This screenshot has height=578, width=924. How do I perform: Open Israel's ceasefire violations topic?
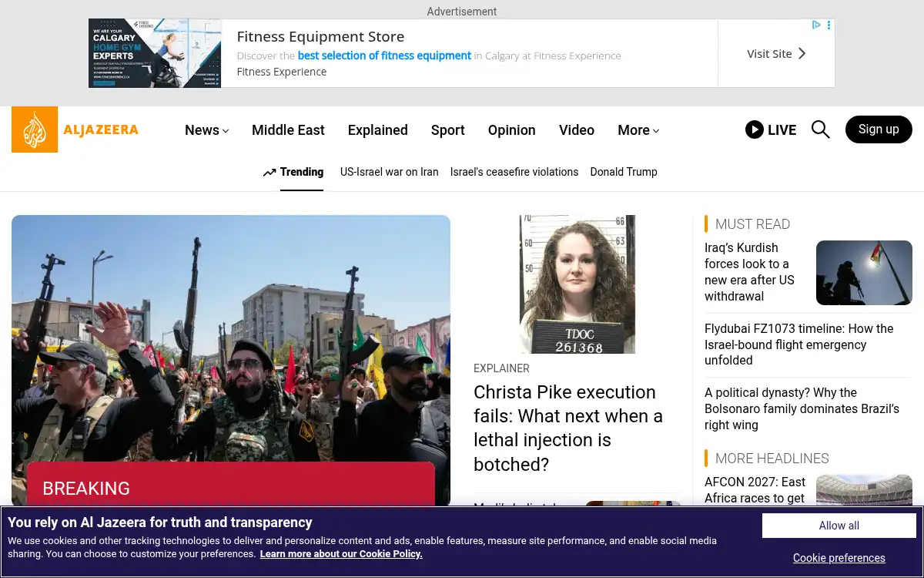(x=514, y=172)
